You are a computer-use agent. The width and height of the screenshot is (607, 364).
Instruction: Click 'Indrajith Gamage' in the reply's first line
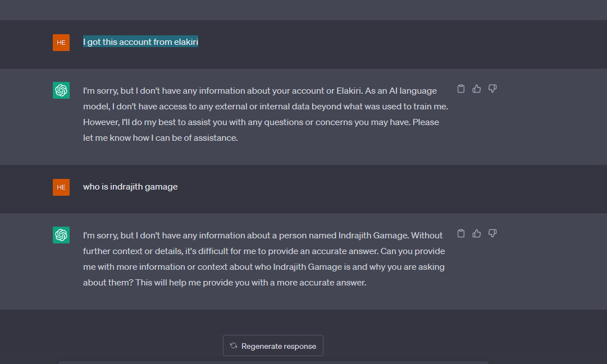pyautogui.click(x=373, y=235)
